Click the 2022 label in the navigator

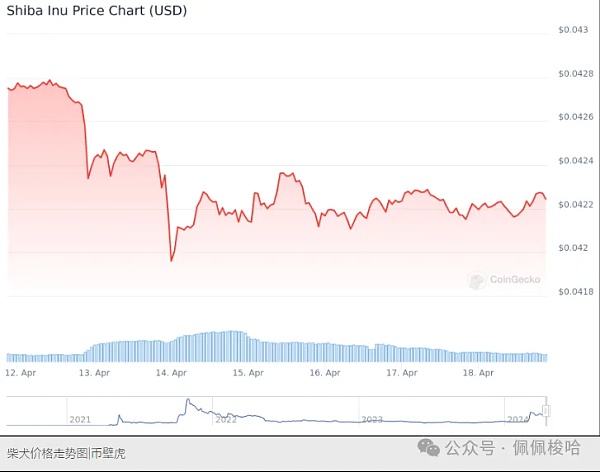226,419
